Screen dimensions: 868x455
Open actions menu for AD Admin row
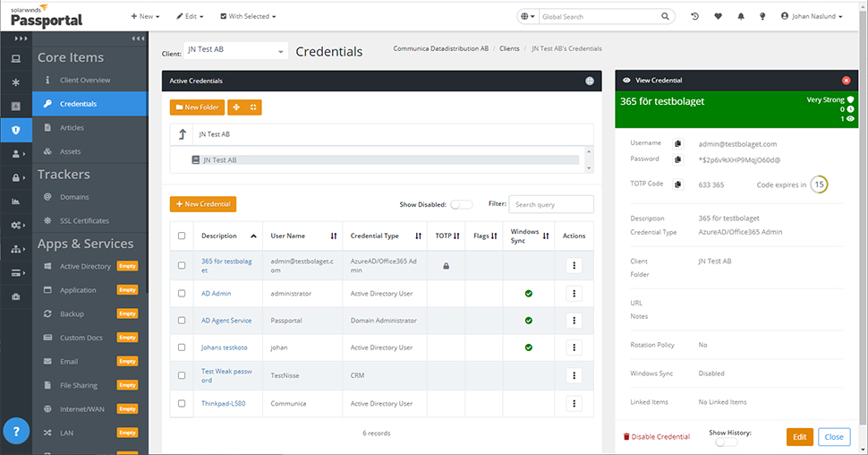(574, 293)
